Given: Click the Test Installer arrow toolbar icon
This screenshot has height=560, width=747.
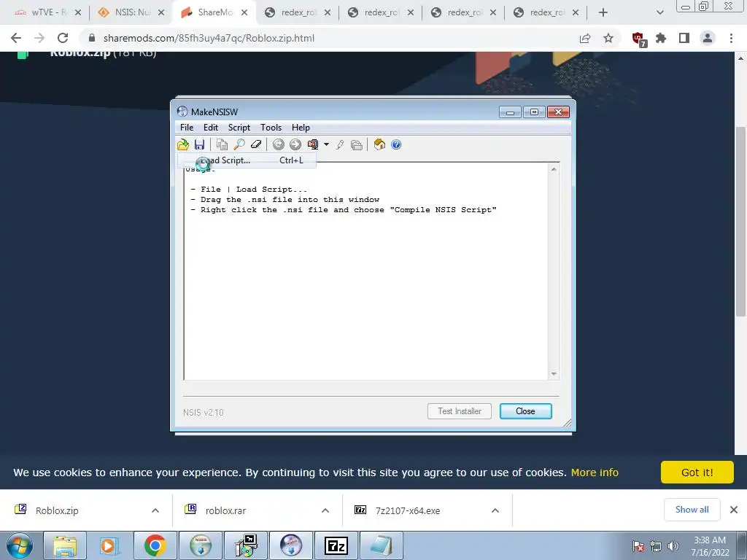Looking at the screenshot, I should point(295,144).
